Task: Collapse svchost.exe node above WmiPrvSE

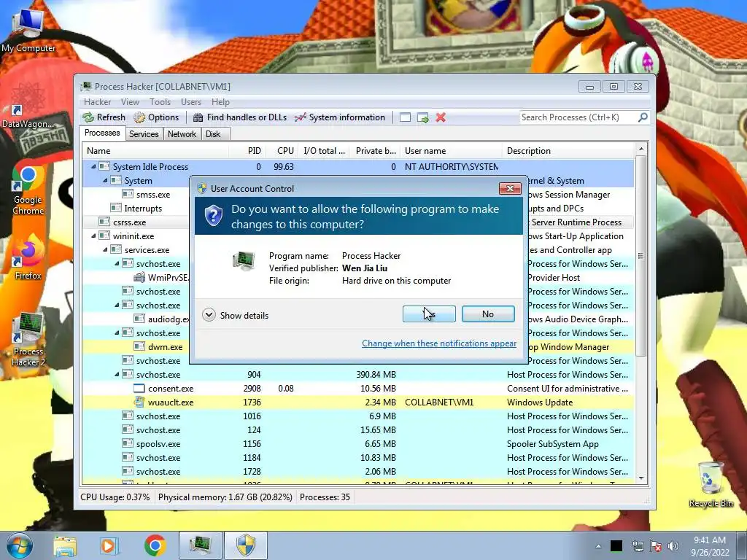Action: tap(117, 263)
